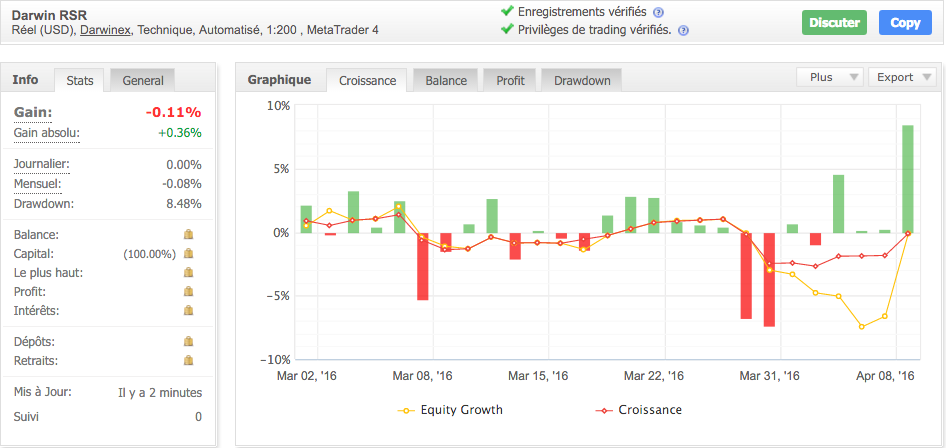Image resolution: width=946 pixels, height=448 pixels.
Task: Open the Plus dropdown menu
Action: click(829, 77)
